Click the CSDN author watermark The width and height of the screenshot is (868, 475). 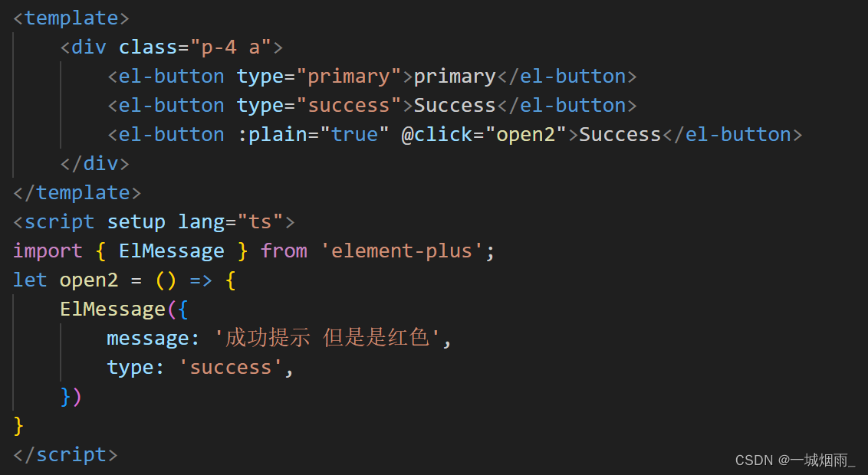(794, 460)
